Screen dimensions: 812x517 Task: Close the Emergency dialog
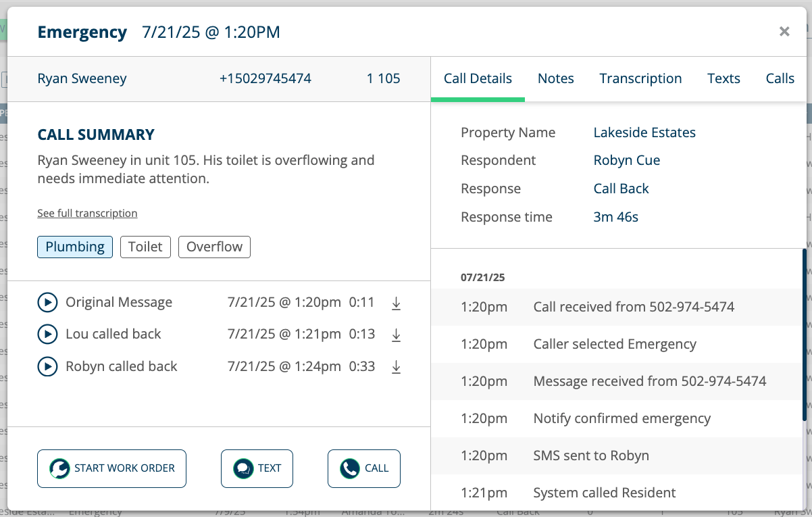pos(784,31)
